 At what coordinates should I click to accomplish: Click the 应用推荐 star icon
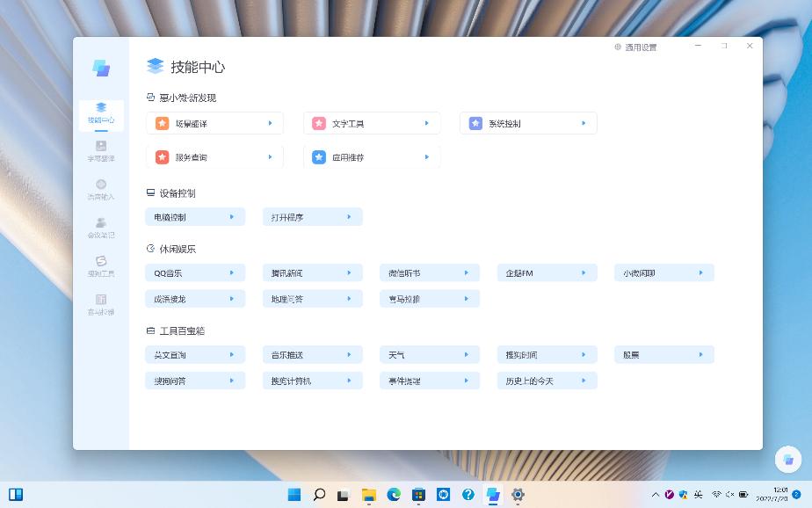point(318,156)
